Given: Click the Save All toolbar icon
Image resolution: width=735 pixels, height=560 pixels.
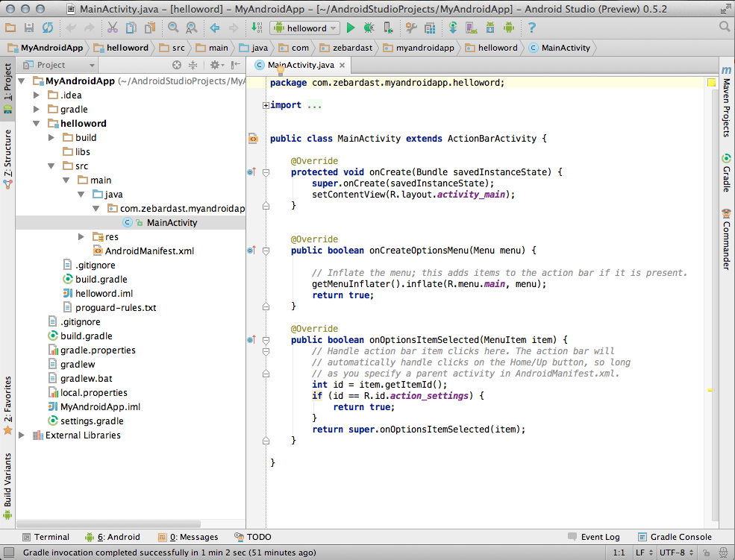Looking at the screenshot, I should click(29, 28).
